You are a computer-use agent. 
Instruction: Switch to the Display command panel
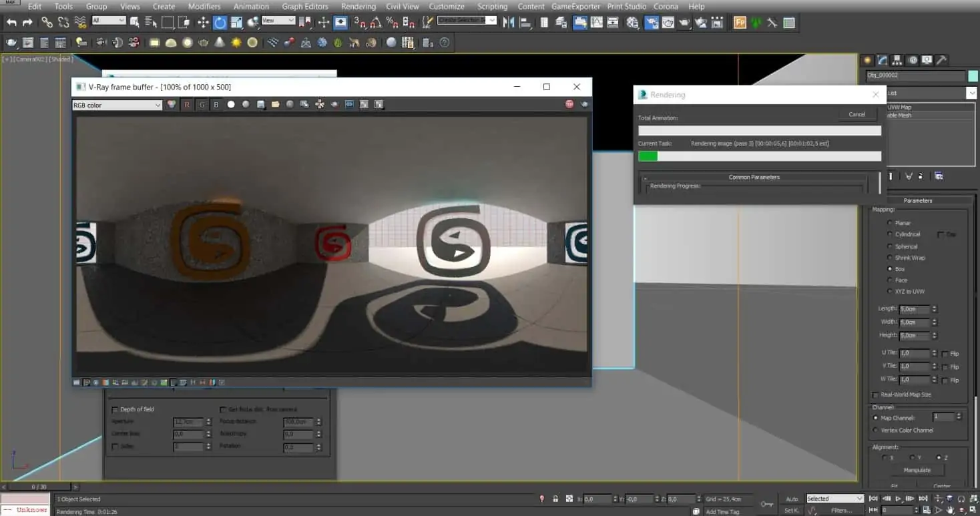[927, 60]
